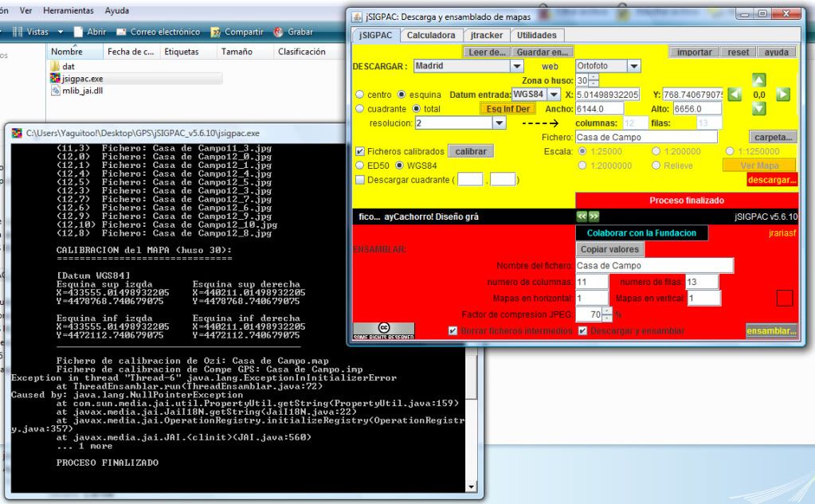Viewport: 815px width, 504px height.
Task: Switch to the Utilidades tab
Action: 536,35
